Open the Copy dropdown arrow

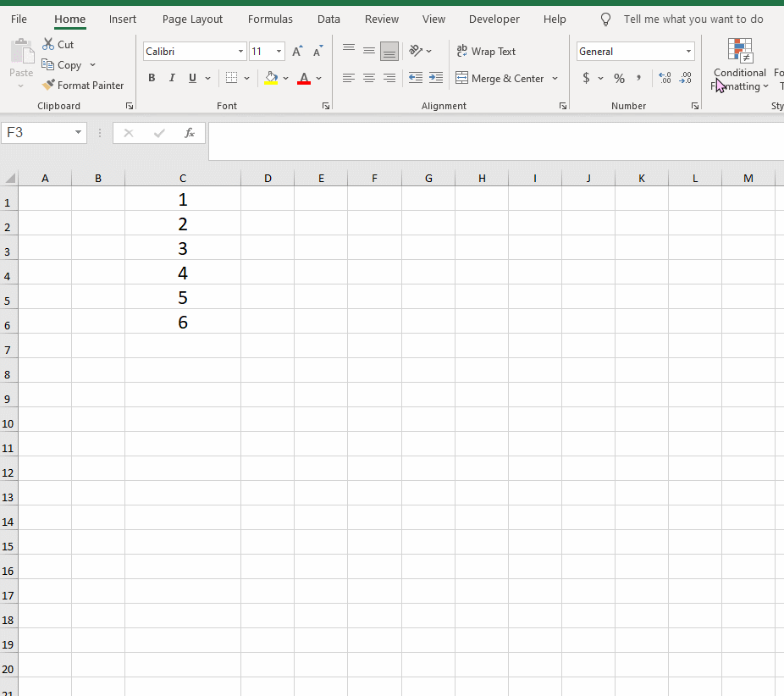[93, 65]
